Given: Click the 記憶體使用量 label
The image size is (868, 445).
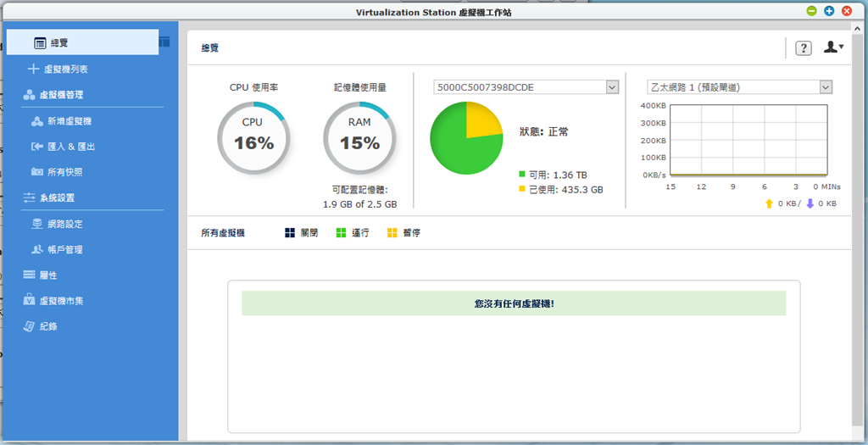Looking at the screenshot, I should click(359, 87).
